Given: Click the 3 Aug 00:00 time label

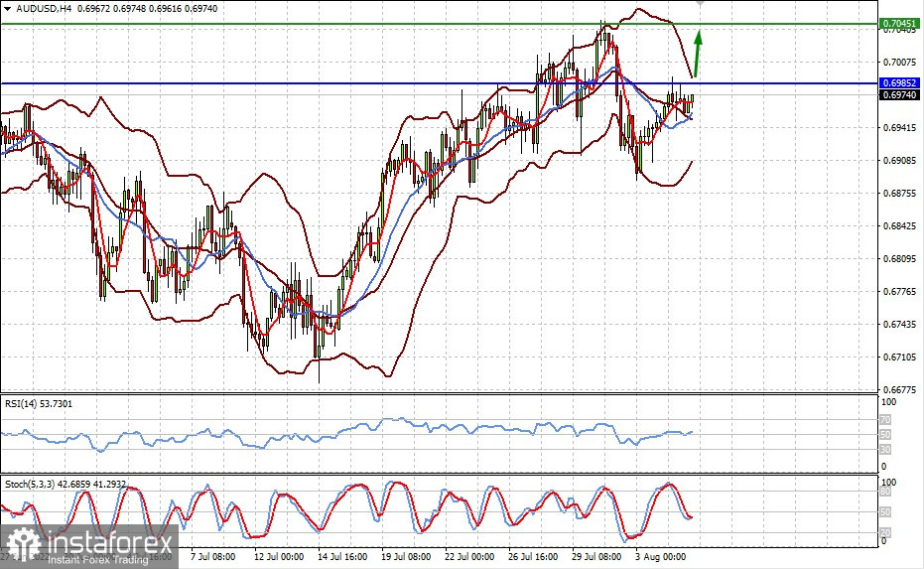Looking at the screenshot, I should 661,557.
